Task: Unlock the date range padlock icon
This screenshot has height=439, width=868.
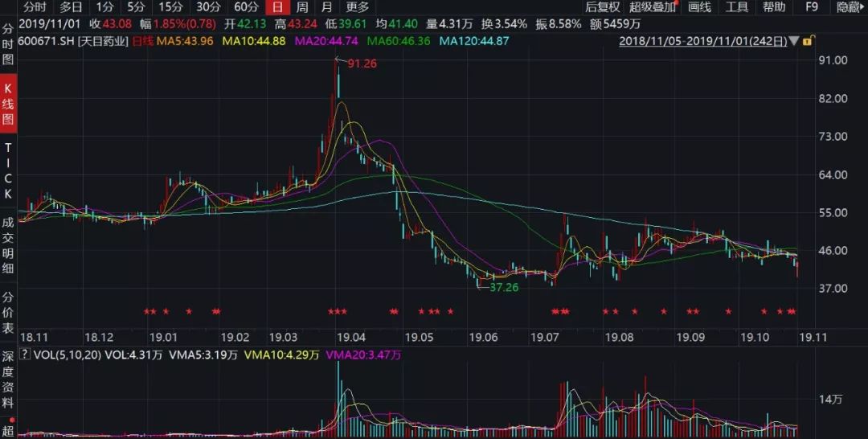Action: (808, 41)
